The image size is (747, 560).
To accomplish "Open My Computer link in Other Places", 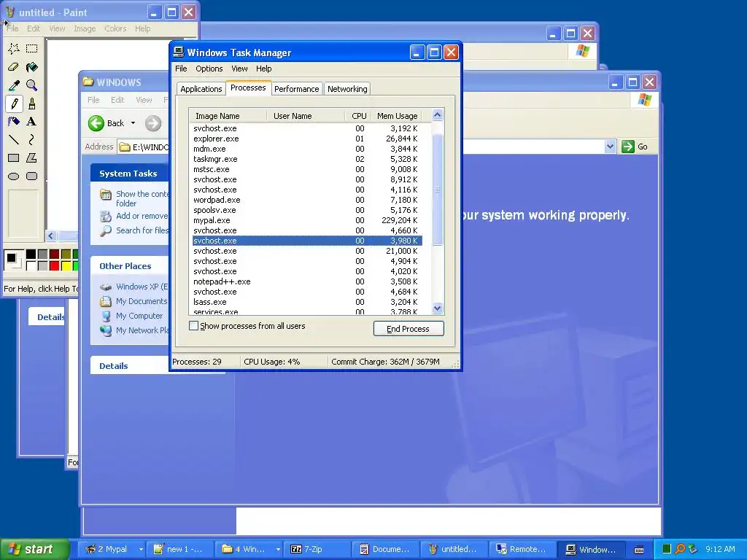I will [x=139, y=316].
